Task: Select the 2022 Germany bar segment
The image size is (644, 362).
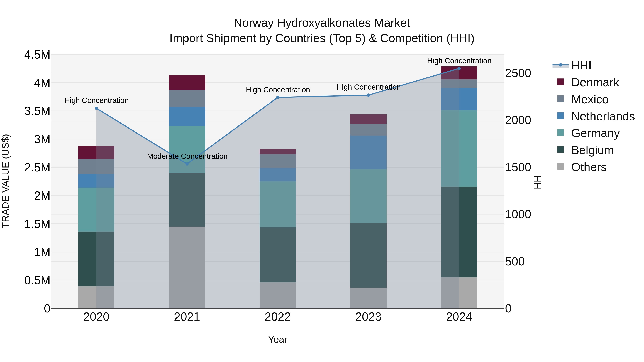Action: [277, 205]
